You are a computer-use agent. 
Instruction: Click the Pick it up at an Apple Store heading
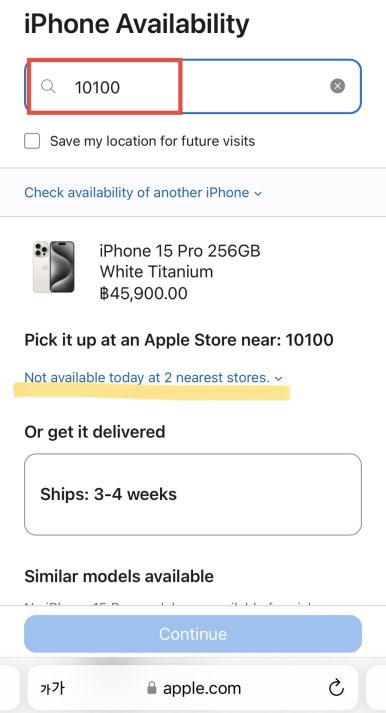point(179,340)
